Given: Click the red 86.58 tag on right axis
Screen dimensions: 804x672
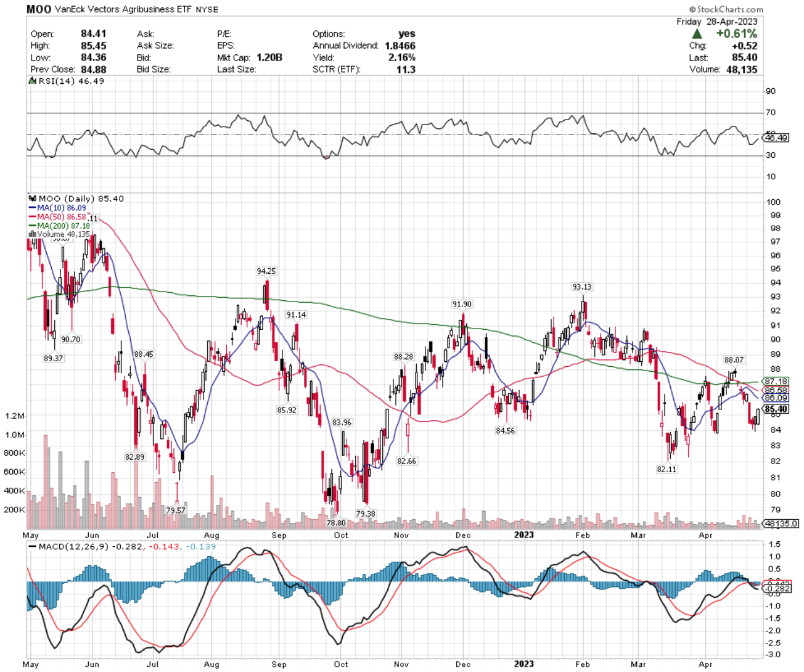Looking at the screenshot, I should [x=776, y=390].
